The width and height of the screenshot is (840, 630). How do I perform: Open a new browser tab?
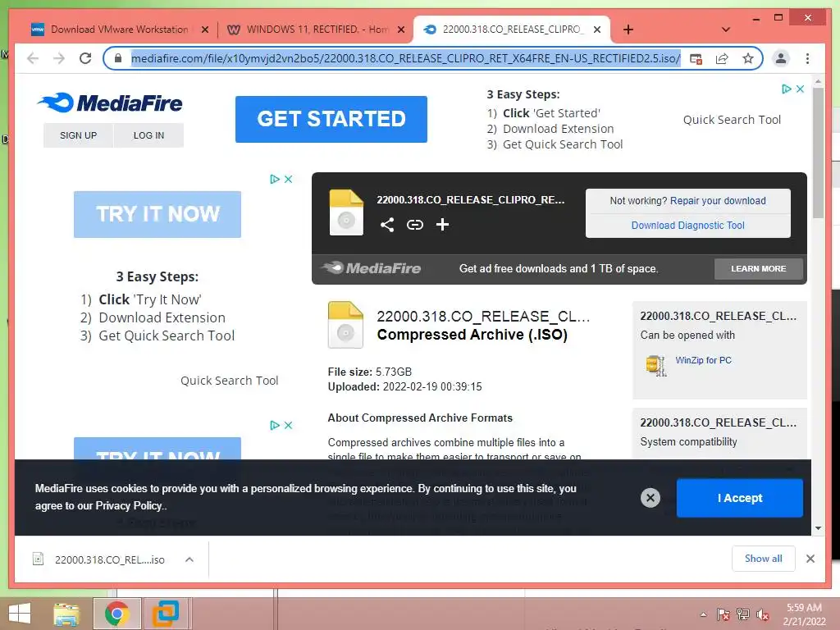[x=628, y=30]
